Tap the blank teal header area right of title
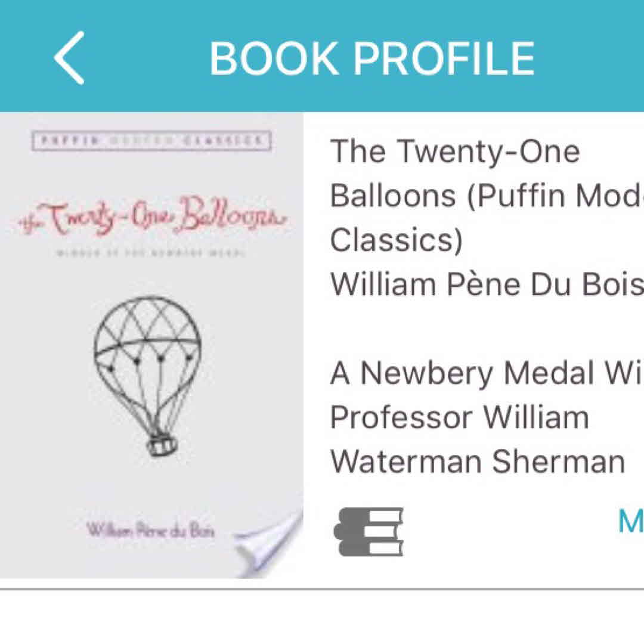644x644 pixels. coord(590,58)
